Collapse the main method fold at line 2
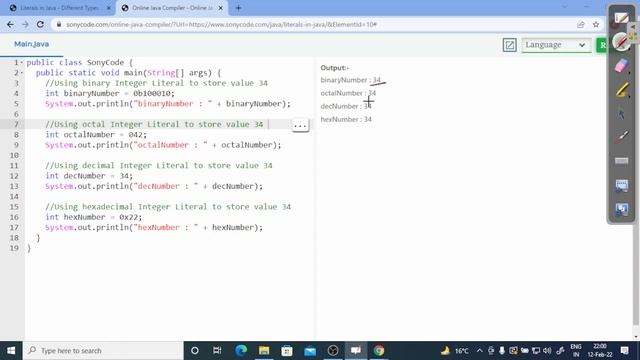 [22, 73]
